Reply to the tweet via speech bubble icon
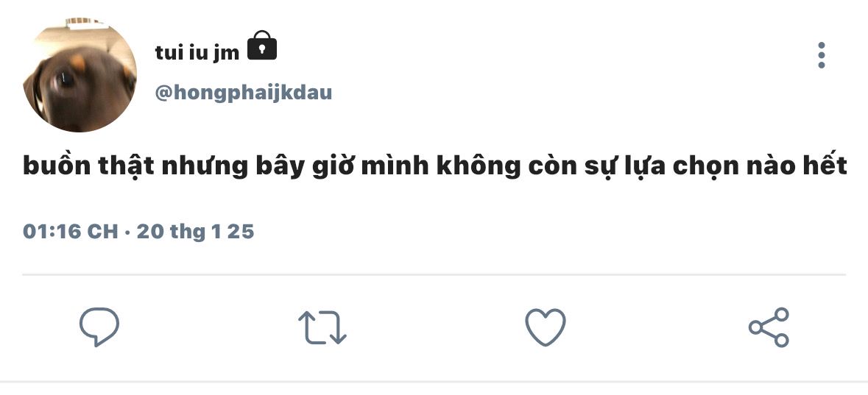 click(99, 327)
